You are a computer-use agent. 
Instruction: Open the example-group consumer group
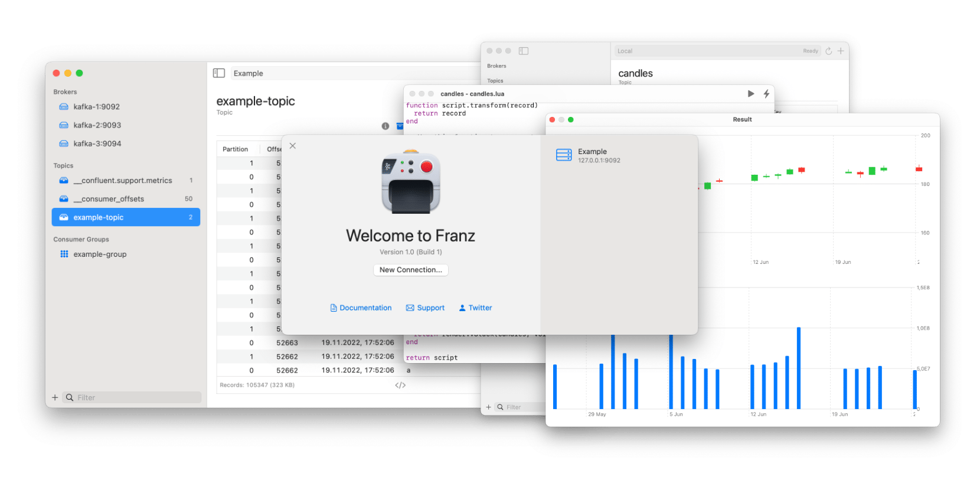126,254
